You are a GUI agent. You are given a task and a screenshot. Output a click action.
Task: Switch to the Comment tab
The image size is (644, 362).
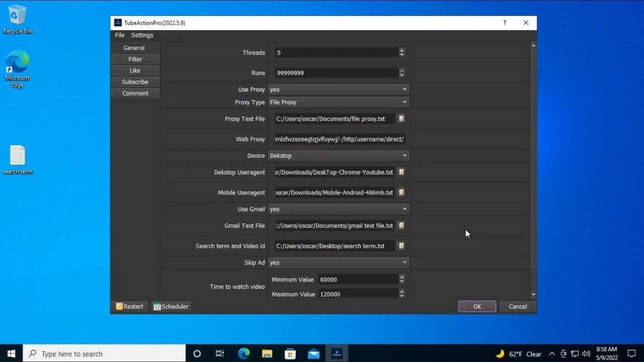point(134,94)
